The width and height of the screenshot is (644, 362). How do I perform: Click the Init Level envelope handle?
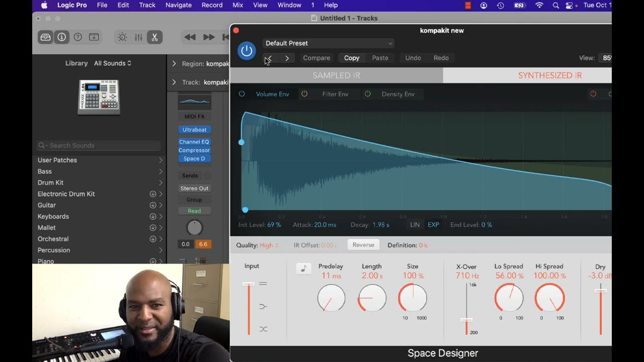tap(242, 142)
